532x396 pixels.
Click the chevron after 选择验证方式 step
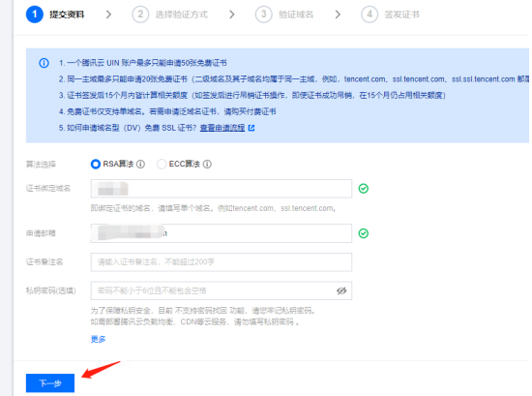click(232, 15)
